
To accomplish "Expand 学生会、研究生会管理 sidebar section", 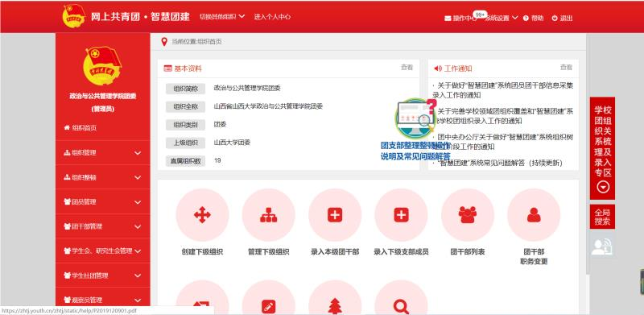I will (x=103, y=251).
